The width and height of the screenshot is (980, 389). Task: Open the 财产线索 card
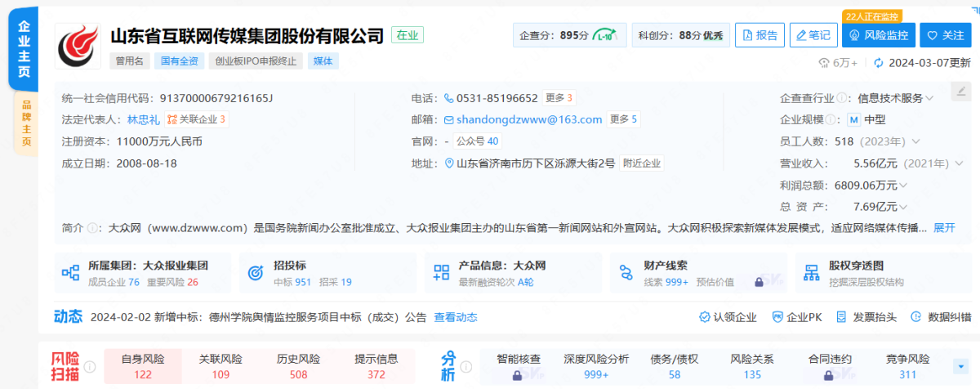point(698,273)
